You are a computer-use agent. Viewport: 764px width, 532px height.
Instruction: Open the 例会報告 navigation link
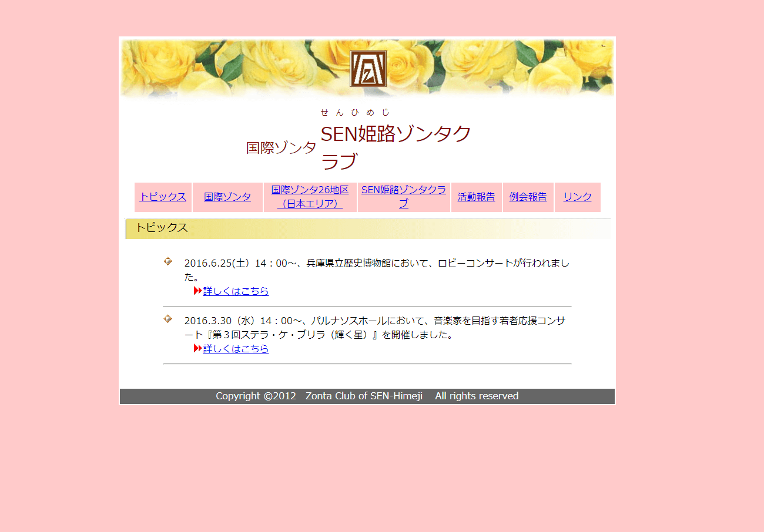[528, 197]
